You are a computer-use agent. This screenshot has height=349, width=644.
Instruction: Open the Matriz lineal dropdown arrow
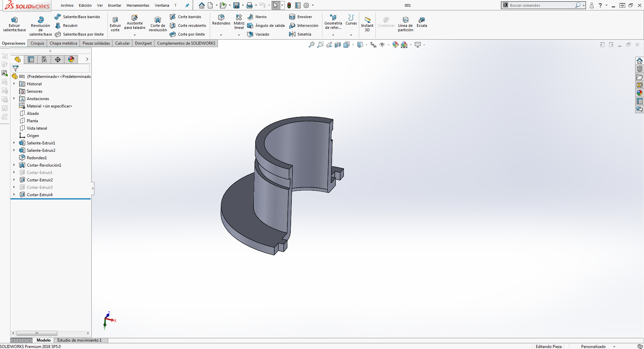(239, 35)
